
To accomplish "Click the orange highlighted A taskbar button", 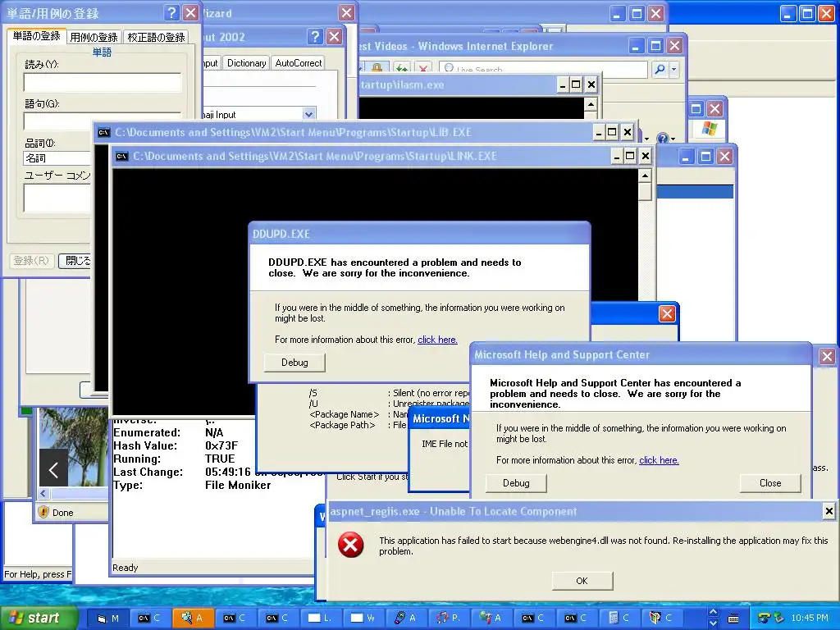I will (193, 619).
